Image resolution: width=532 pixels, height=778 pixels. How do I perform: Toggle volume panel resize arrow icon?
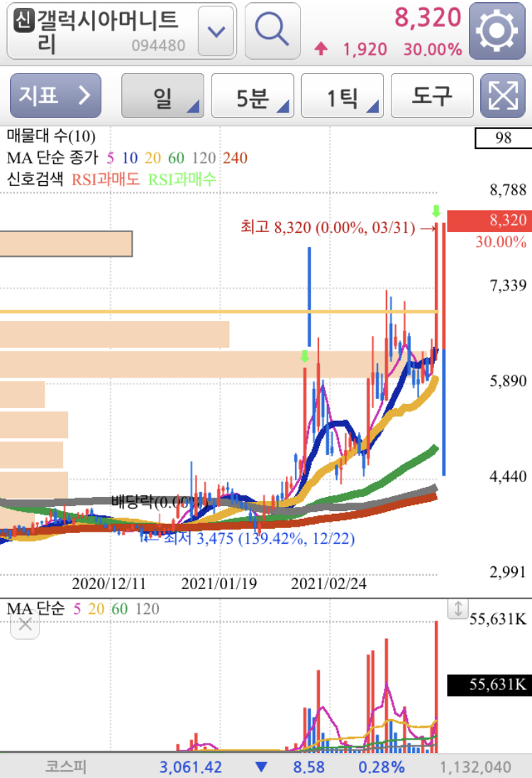click(x=458, y=609)
